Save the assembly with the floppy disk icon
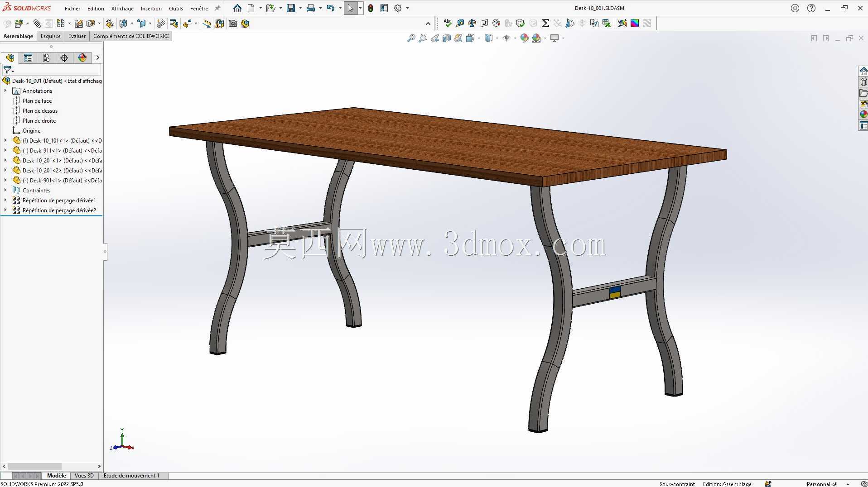868x487 pixels. point(291,8)
